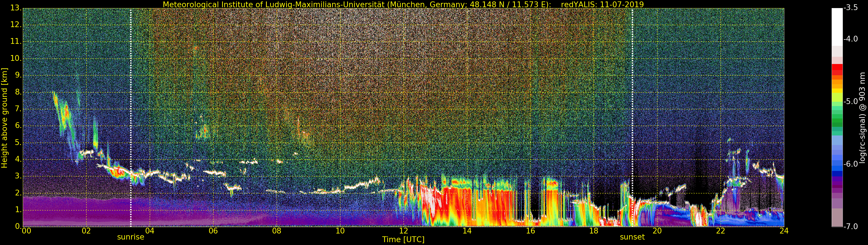Screen dimensions: 868x245
Task: Click the '20' time axis tick label
Action: [657, 231]
